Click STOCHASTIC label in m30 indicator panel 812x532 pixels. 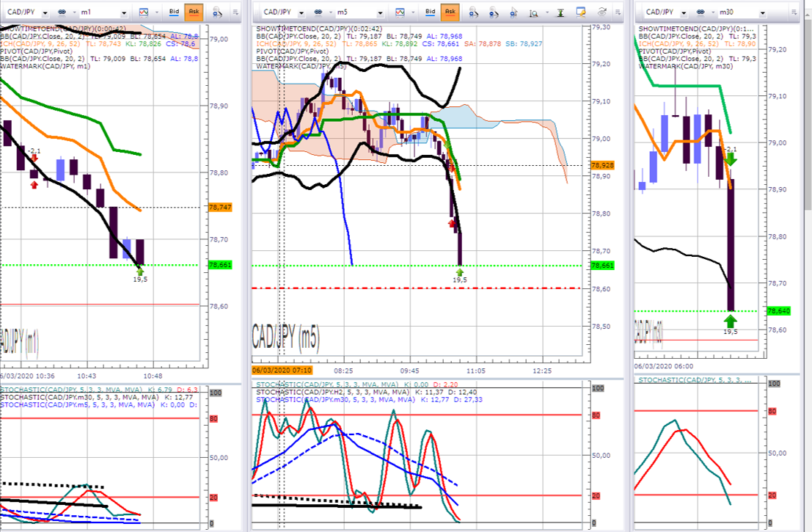click(x=693, y=380)
